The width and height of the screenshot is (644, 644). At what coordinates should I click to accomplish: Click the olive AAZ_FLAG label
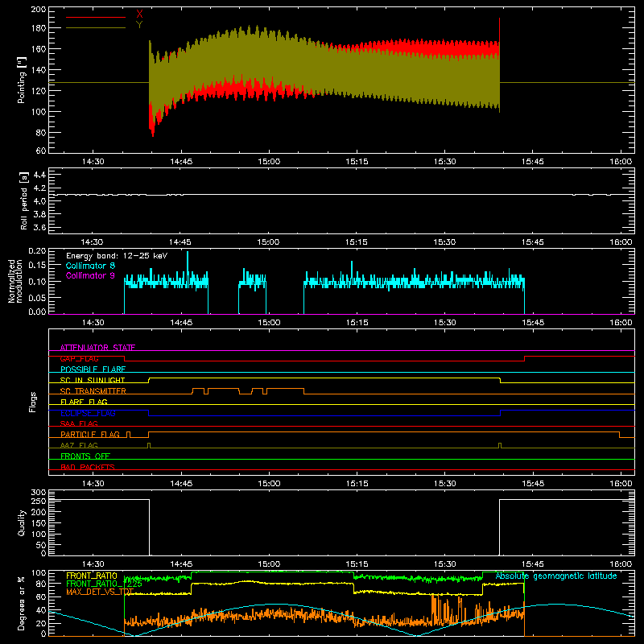[x=79, y=445]
